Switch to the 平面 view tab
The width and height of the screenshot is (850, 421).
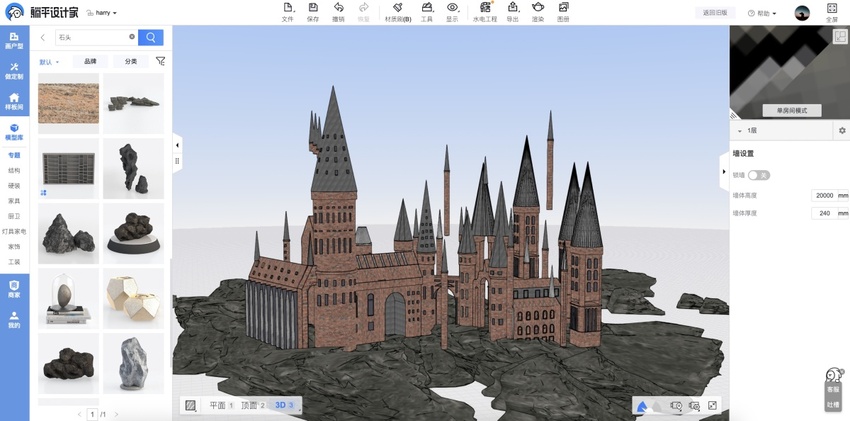[x=219, y=405]
